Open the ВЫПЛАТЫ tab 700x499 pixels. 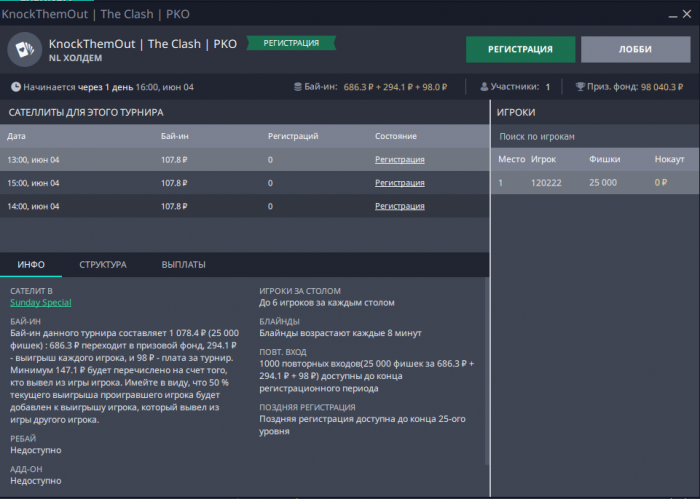[x=183, y=265]
